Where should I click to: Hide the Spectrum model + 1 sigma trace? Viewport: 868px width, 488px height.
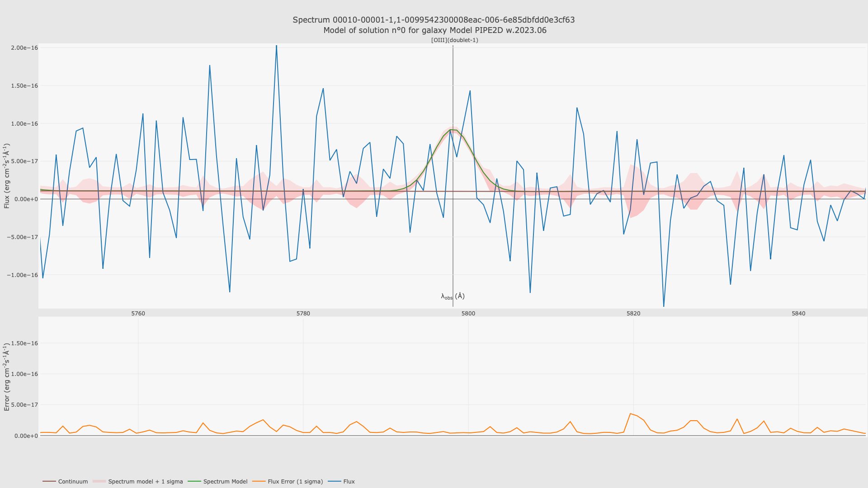[x=145, y=482]
